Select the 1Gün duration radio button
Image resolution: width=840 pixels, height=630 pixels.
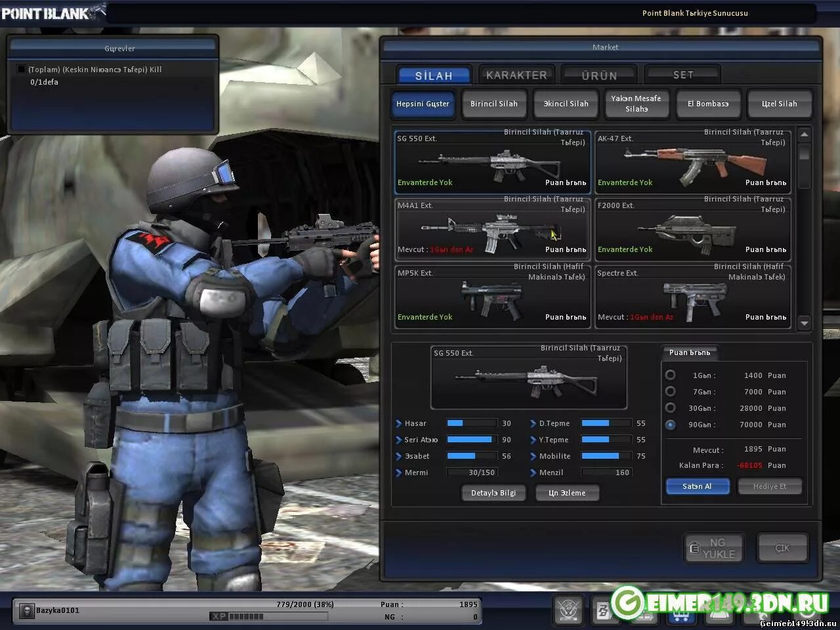coord(670,375)
